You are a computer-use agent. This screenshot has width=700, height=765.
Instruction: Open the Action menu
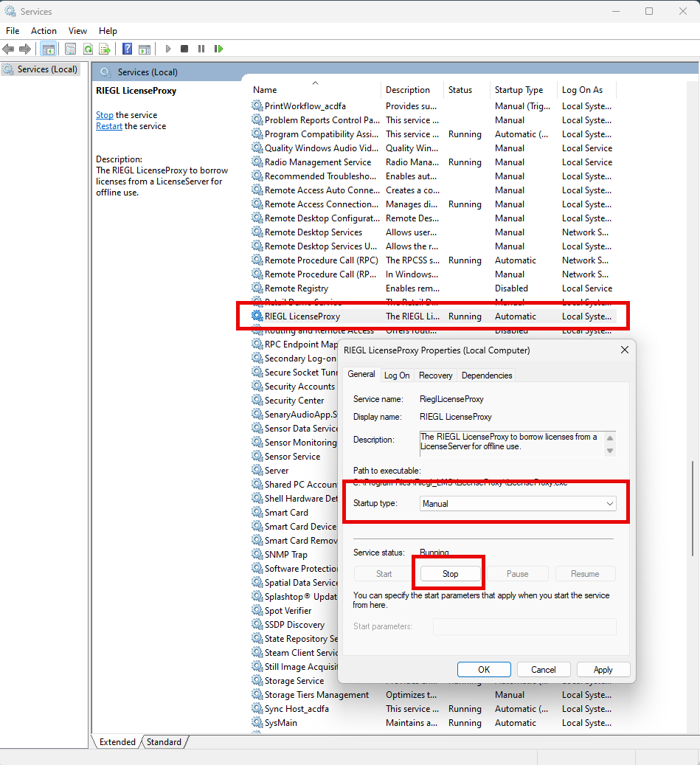(x=44, y=31)
